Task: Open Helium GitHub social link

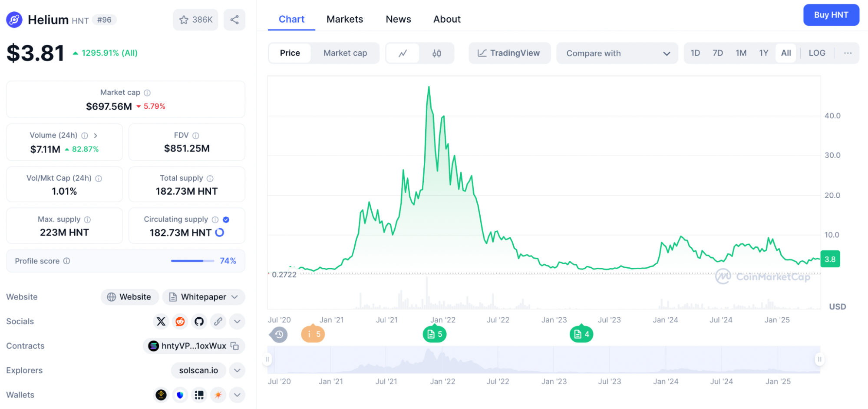Action: click(199, 321)
